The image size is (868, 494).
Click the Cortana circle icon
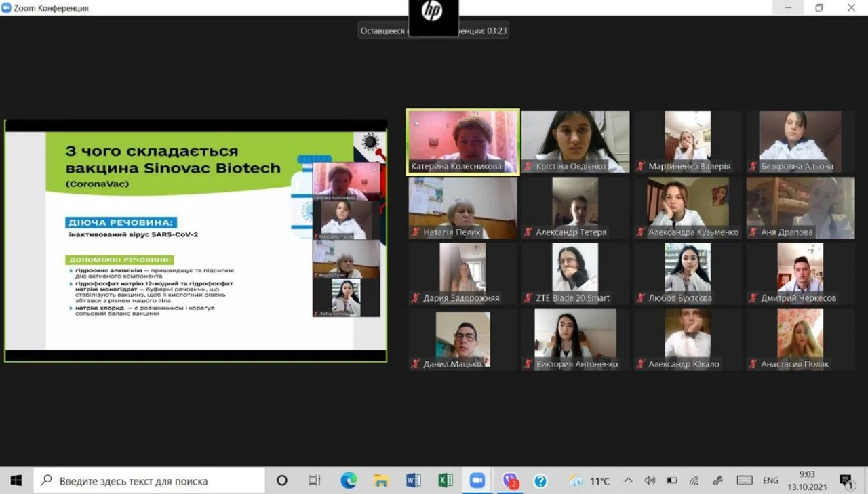tap(282, 480)
